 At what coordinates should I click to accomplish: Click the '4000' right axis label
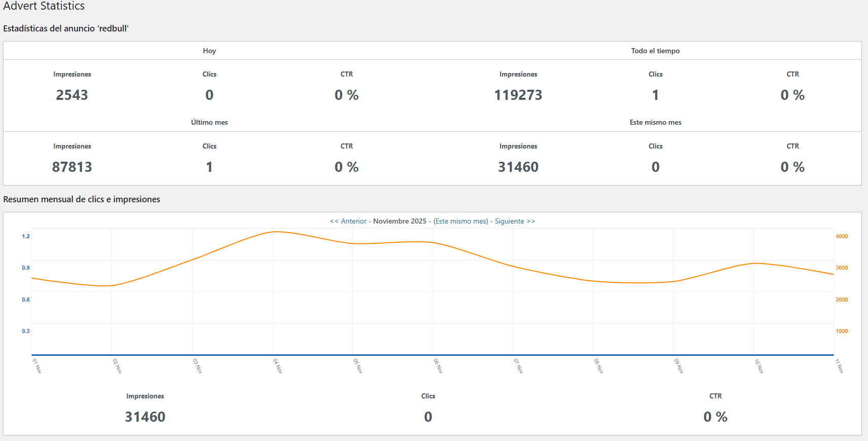pyautogui.click(x=842, y=236)
